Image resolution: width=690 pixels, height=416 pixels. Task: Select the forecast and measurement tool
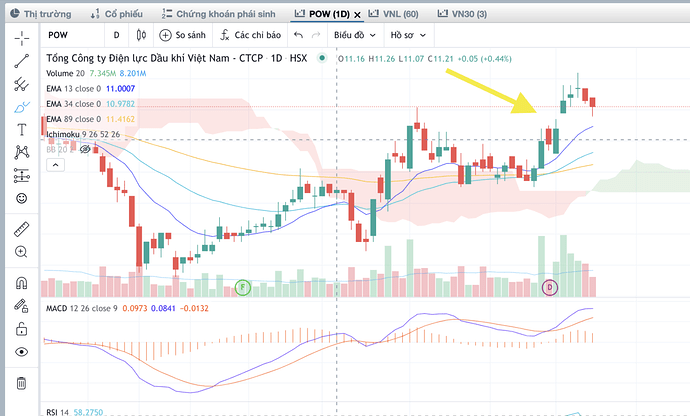pyautogui.click(x=22, y=176)
